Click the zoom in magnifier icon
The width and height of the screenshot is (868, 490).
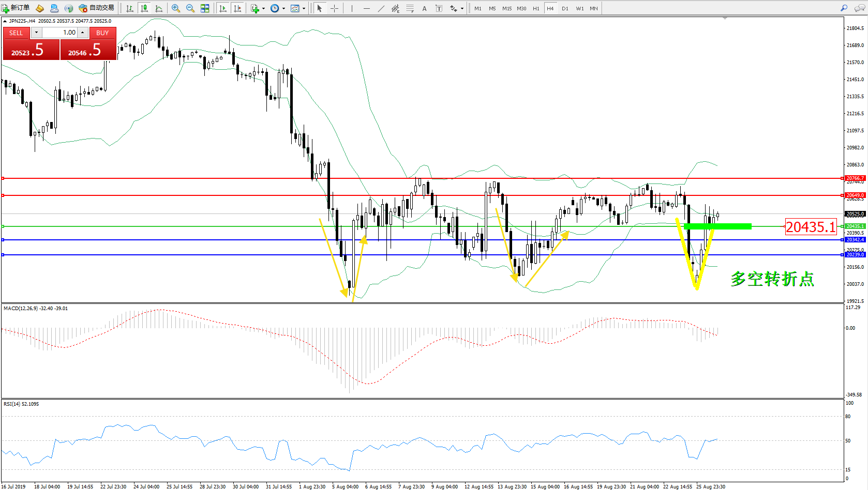pyautogui.click(x=176, y=8)
